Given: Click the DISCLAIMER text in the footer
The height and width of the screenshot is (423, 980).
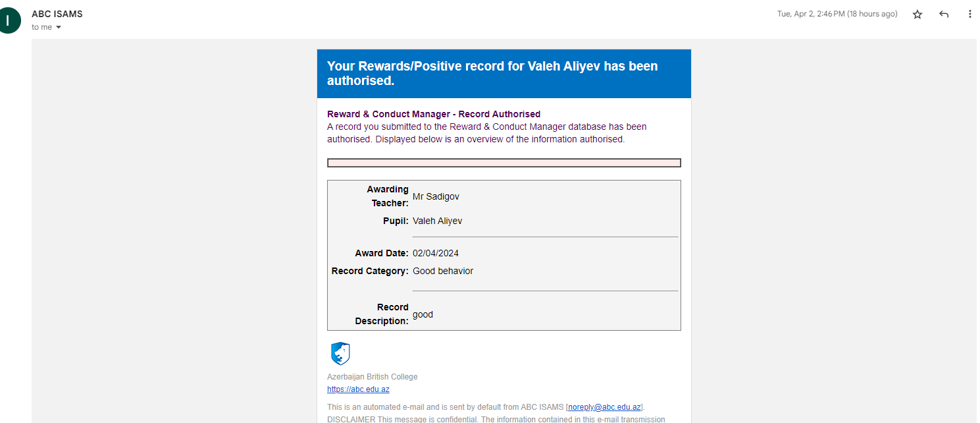Looking at the screenshot, I should (352, 419).
